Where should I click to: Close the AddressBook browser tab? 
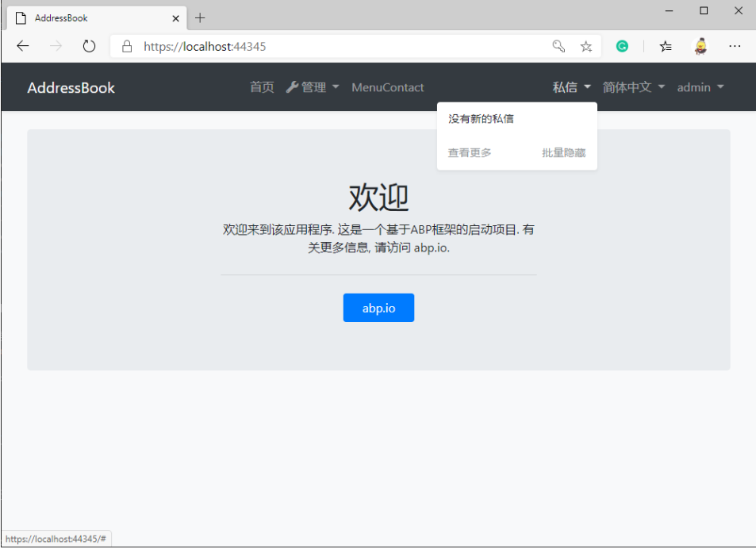[175, 18]
